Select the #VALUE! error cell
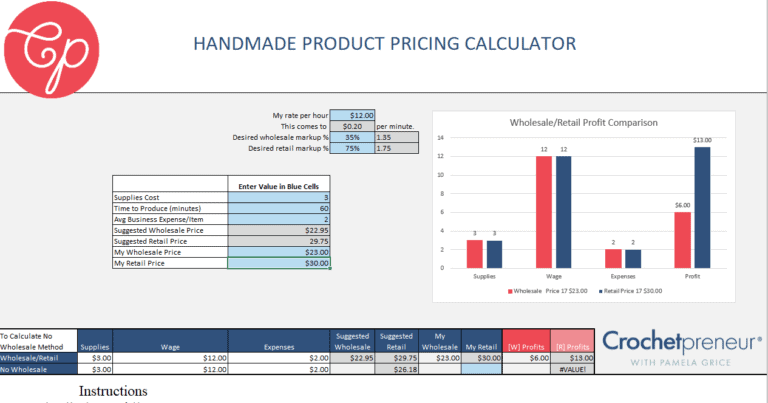The image size is (768, 403). tap(572, 369)
